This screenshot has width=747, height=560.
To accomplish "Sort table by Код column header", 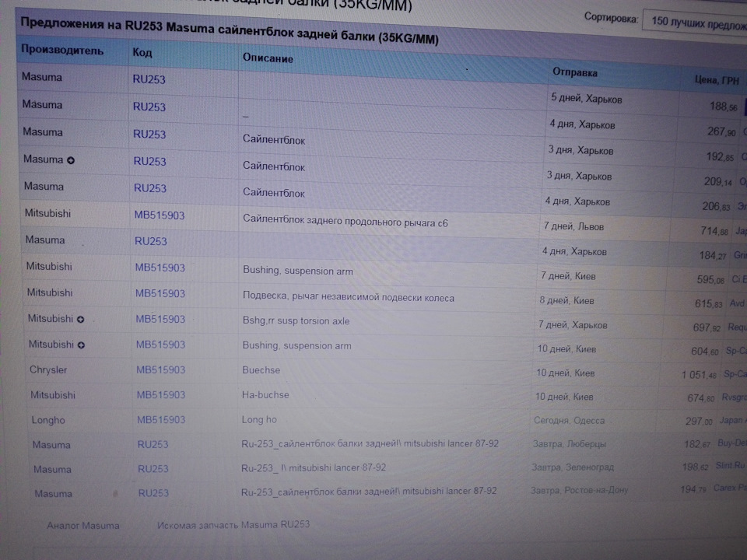I will coord(142,52).
